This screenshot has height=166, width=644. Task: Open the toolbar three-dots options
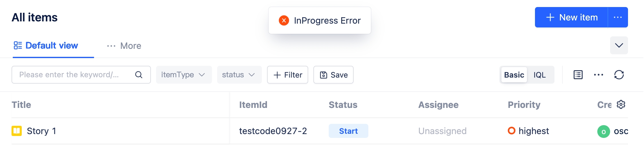pos(599,75)
